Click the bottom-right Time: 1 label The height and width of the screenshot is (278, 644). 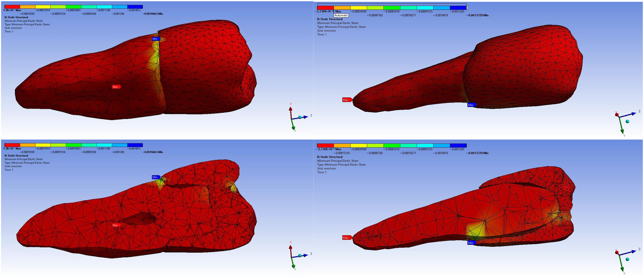click(x=322, y=172)
